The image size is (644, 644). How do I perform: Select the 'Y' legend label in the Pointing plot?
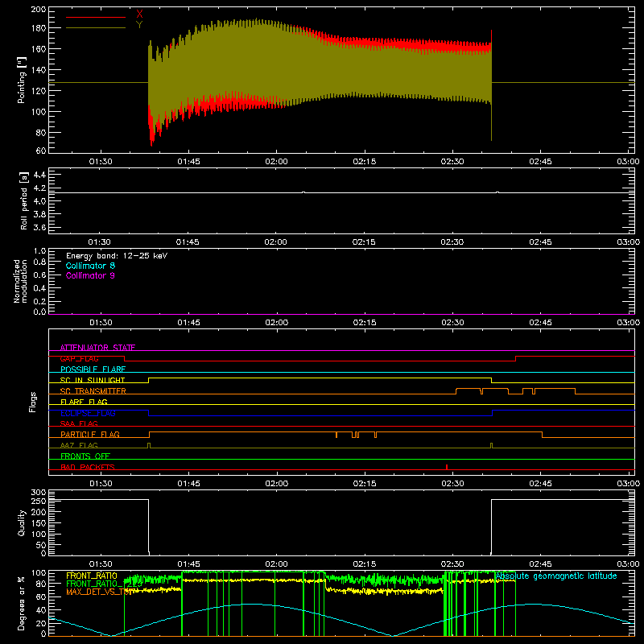(x=139, y=25)
